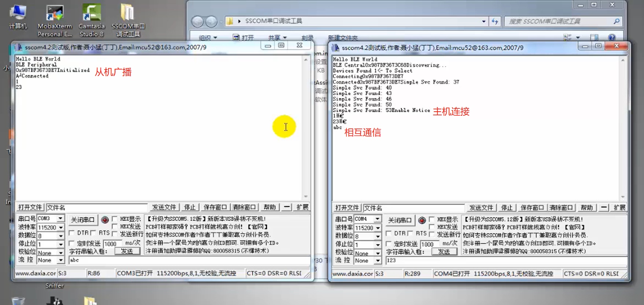Image resolution: width=644 pixels, height=305 pixels.
Task: Select the Camtasia Studio 8 desktop icon
Action: [92, 21]
